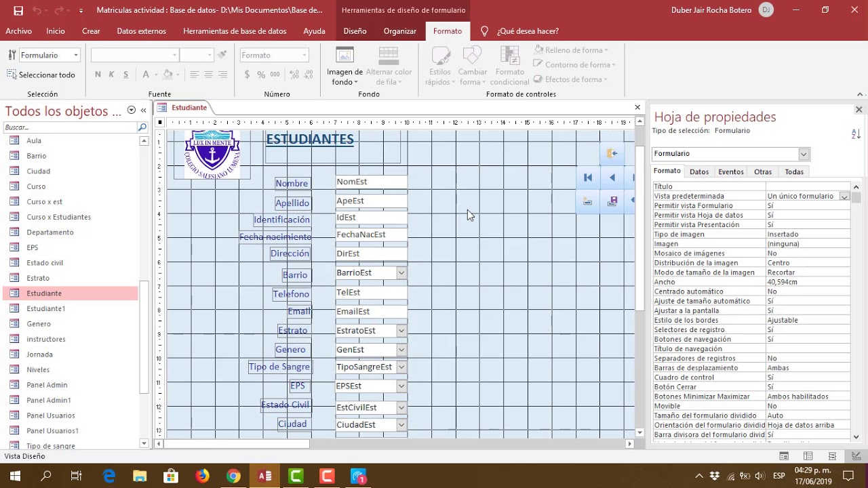The width and height of the screenshot is (868, 488).
Task: Click first record navigation button on form
Action: point(588,178)
